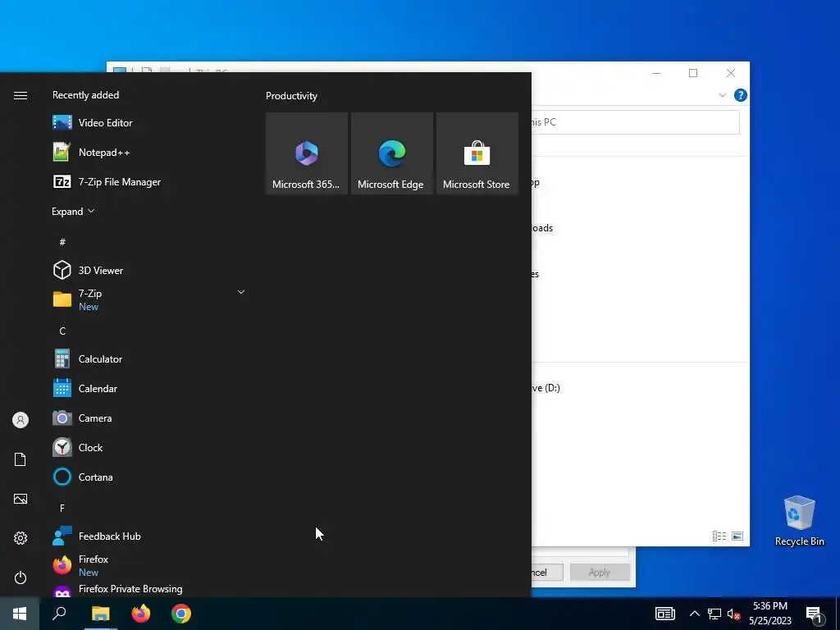Open the Microsoft Store tile
840x630 pixels.
477,153
